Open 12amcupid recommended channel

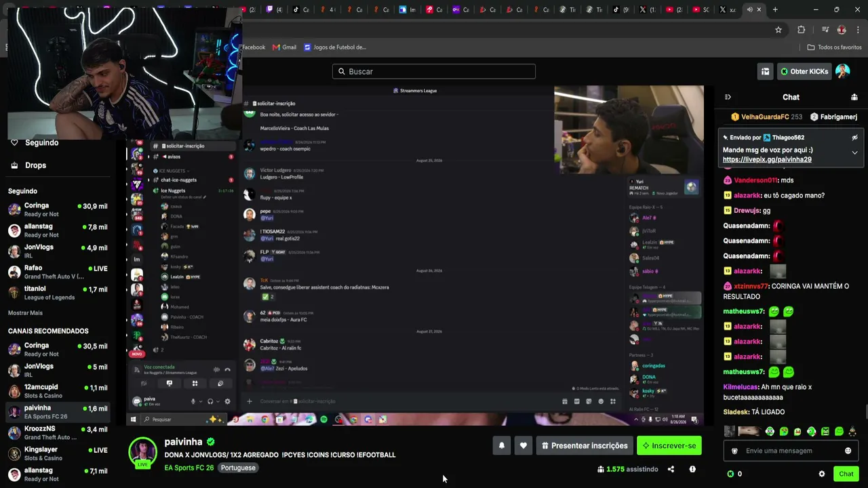coord(58,391)
